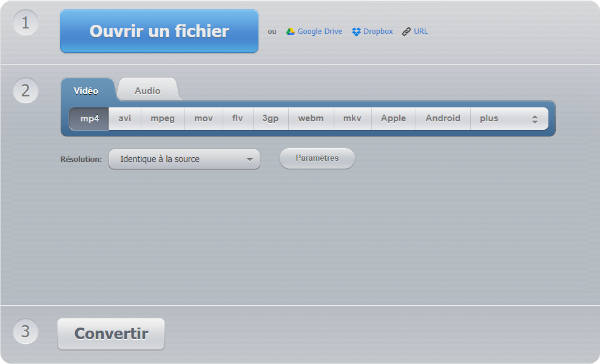This screenshot has height=364, width=600.
Task: Open the Paramètres panel
Action: click(x=317, y=158)
